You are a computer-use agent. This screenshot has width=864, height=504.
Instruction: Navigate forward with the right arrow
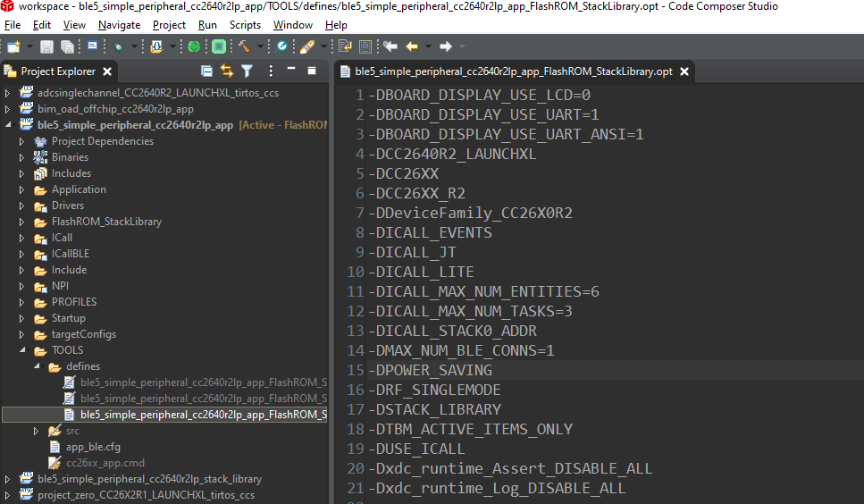pos(445,46)
